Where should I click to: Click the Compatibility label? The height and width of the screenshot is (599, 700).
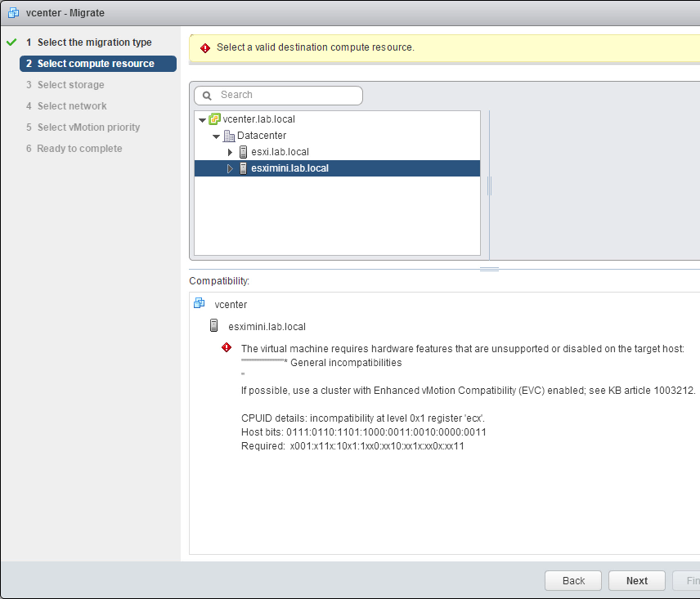[x=219, y=281]
